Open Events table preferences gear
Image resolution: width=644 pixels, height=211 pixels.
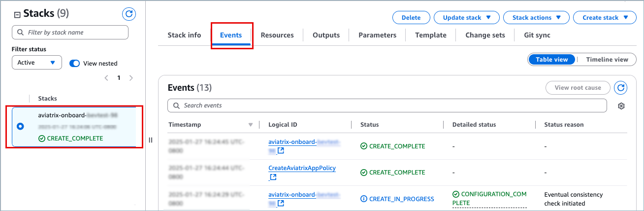point(621,106)
